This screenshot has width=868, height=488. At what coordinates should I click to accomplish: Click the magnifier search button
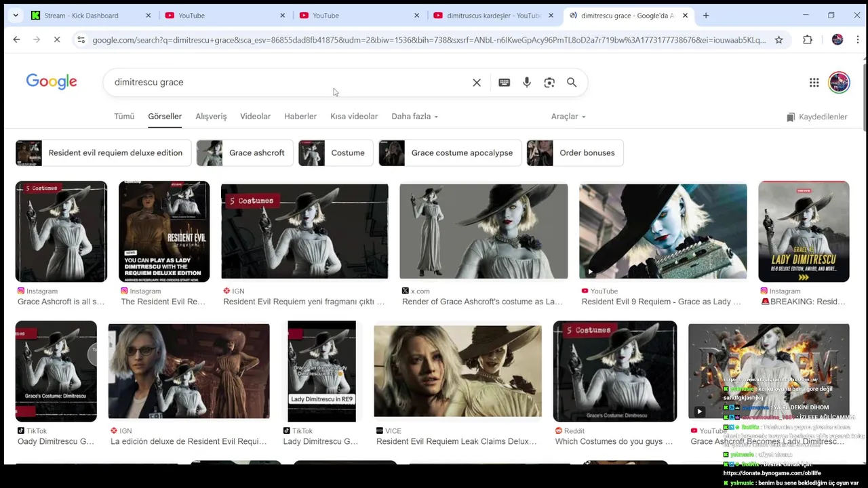572,82
